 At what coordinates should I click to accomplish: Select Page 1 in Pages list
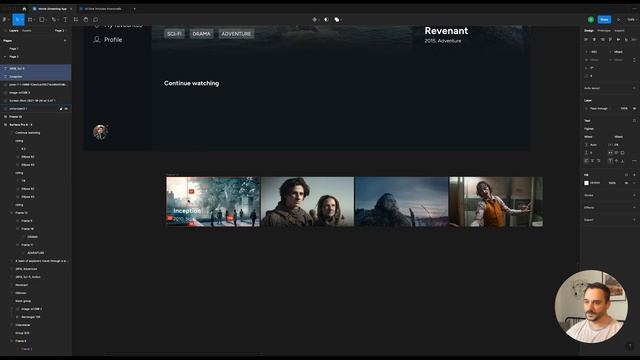(x=14, y=49)
